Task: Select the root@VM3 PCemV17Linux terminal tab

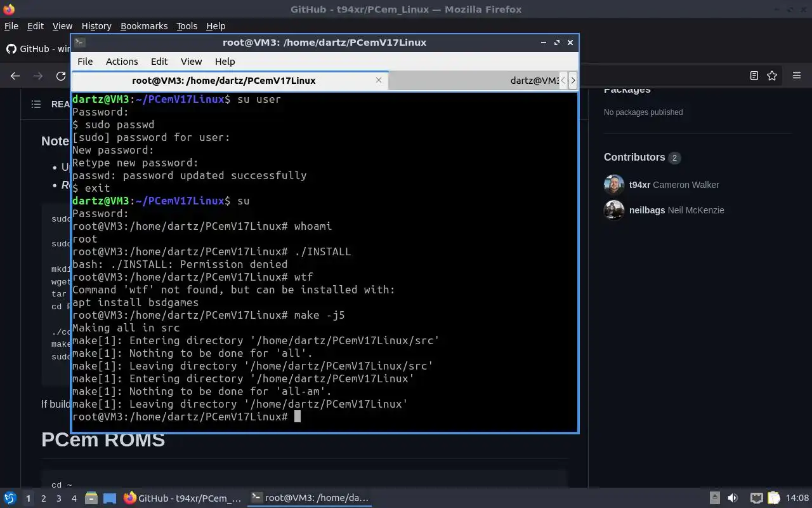Action: point(223,81)
